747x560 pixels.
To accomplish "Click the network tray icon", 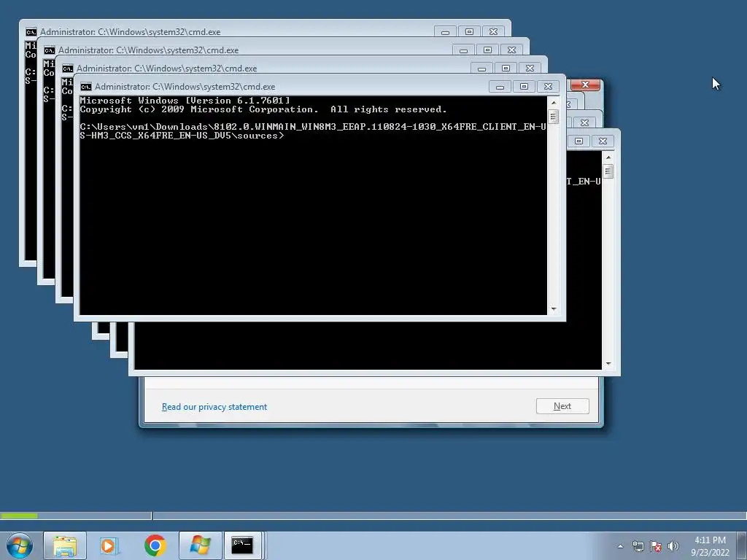I will click(x=638, y=546).
